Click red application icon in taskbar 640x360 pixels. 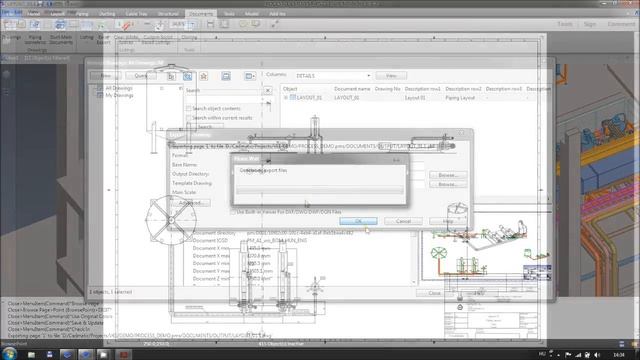coord(124,354)
